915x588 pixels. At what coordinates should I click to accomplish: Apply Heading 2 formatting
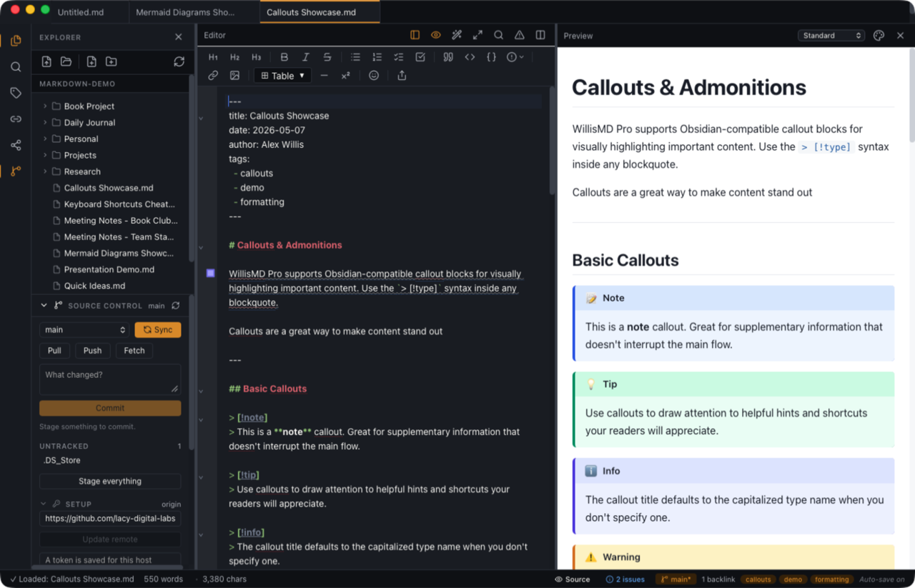[x=234, y=57]
